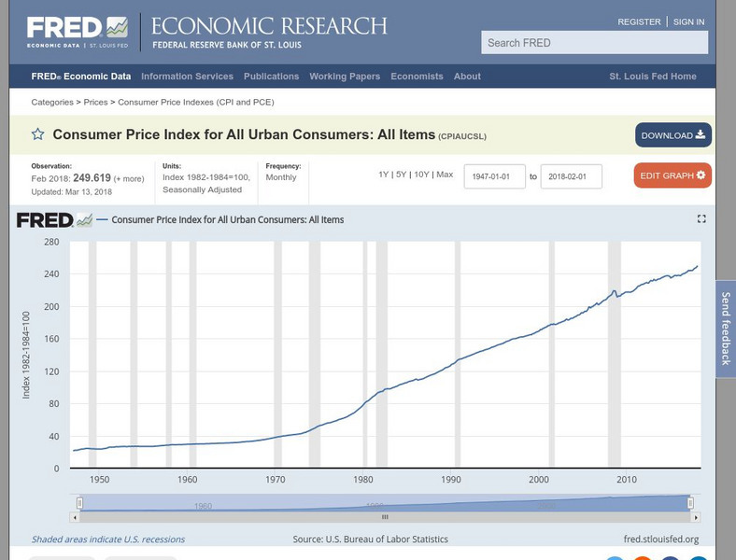Open the Edit Graph panel
736x560 pixels.
pyautogui.click(x=672, y=175)
